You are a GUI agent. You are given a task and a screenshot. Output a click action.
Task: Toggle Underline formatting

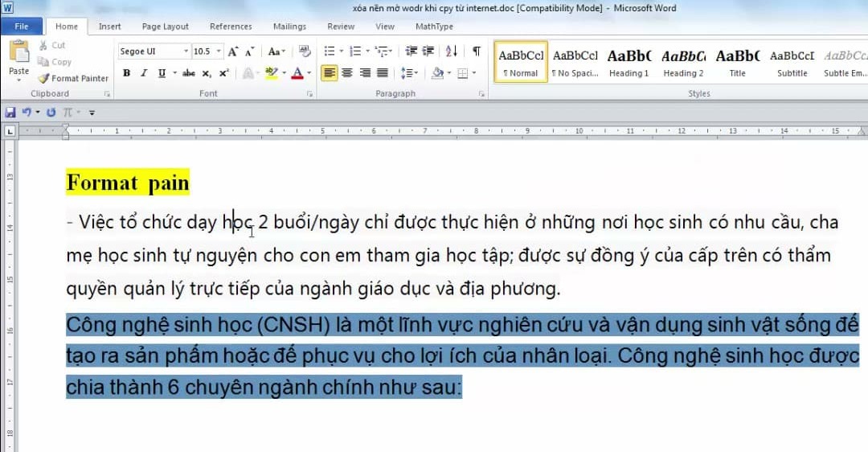[x=162, y=73]
